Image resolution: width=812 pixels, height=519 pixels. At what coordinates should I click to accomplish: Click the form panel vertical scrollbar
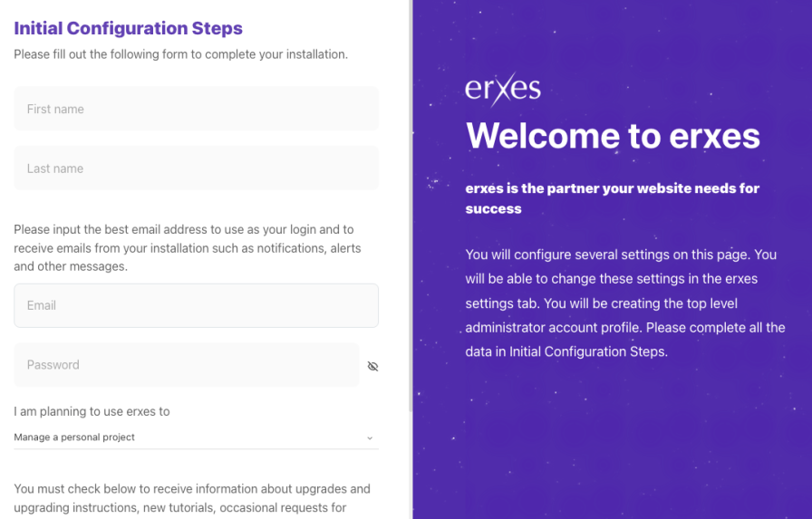point(410,181)
